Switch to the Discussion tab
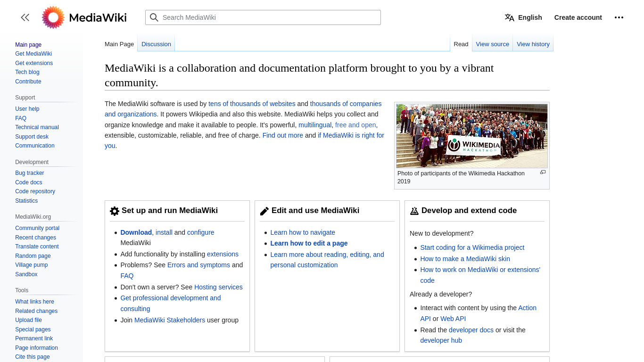 [x=156, y=44]
